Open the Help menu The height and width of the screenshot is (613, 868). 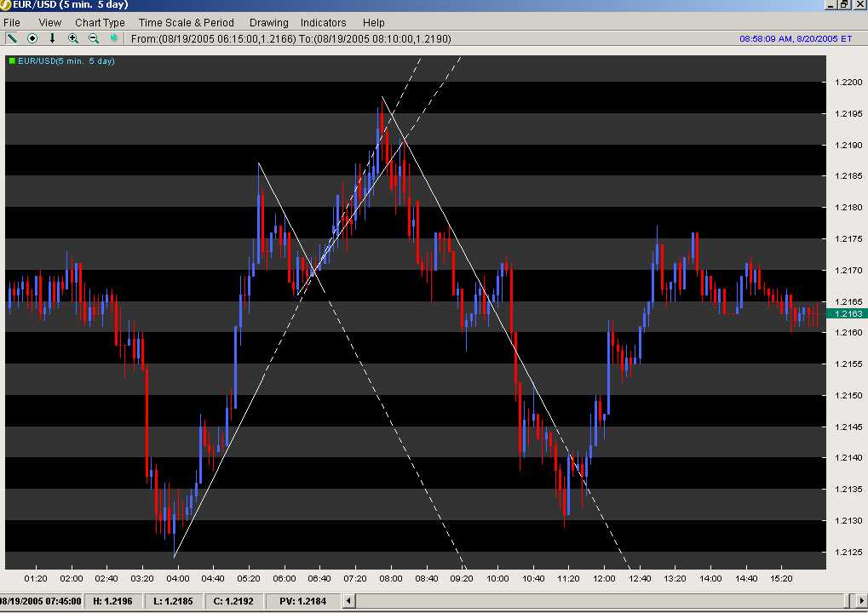[373, 22]
